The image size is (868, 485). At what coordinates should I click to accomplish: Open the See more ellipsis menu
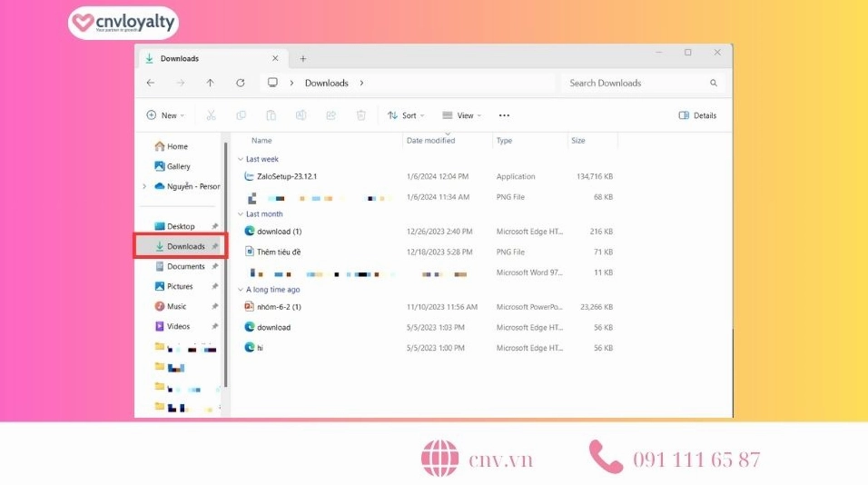click(504, 115)
